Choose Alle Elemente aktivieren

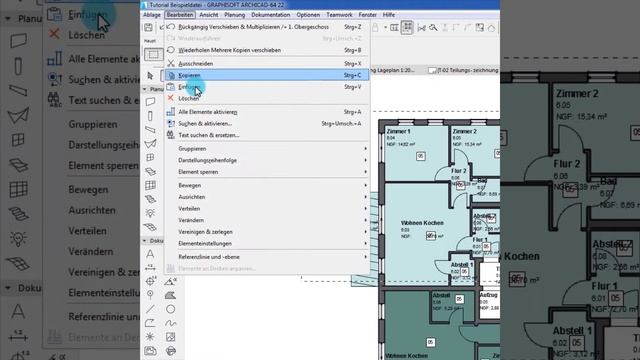tap(267, 112)
